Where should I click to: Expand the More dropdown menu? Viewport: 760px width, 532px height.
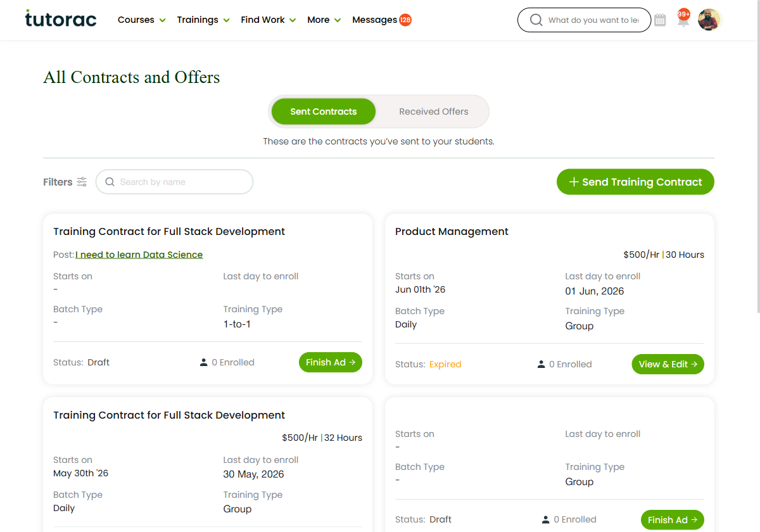(x=324, y=20)
